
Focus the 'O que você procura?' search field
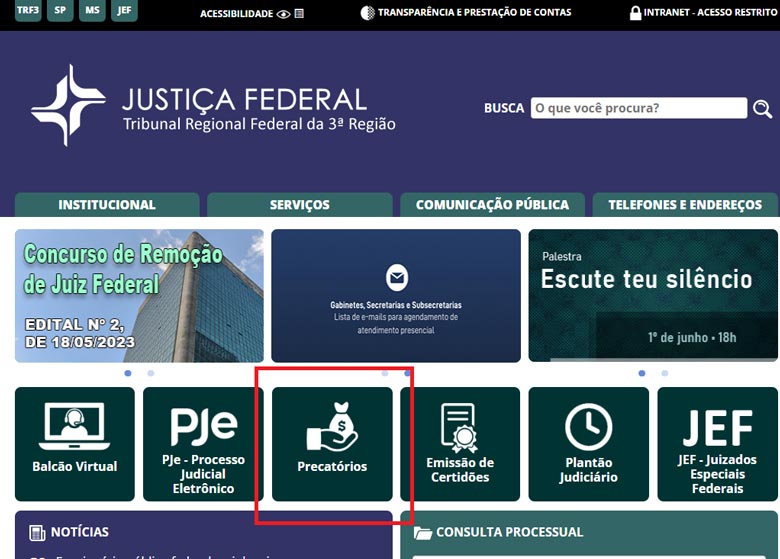click(639, 108)
